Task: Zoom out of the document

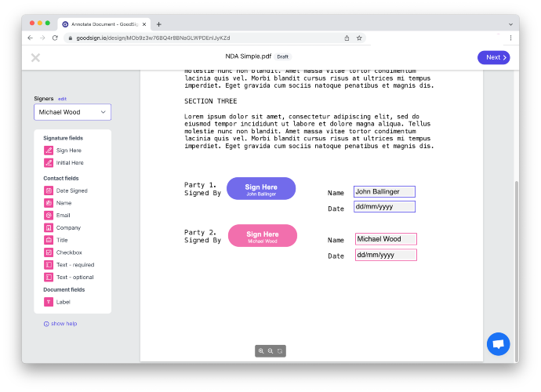Action: (270, 351)
